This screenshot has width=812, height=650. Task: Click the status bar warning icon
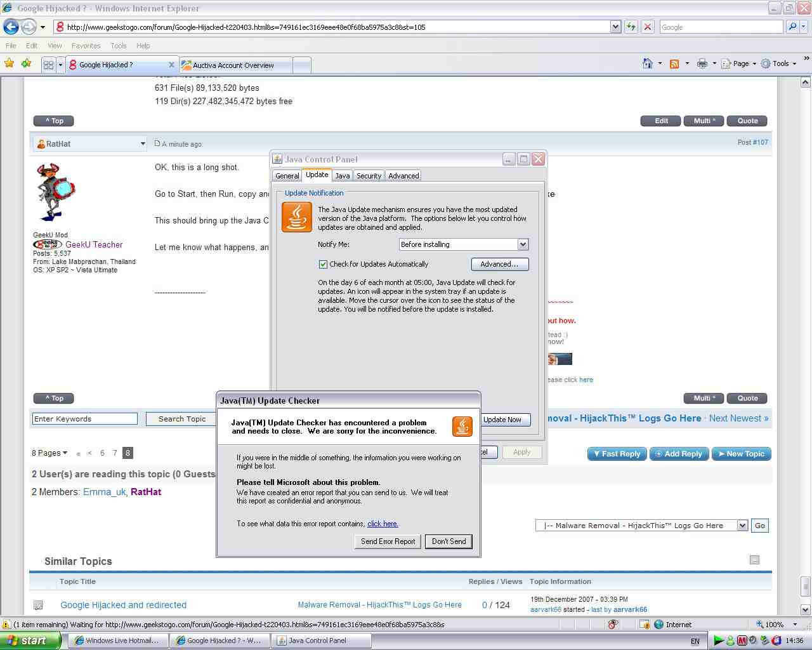click(6, 624)
